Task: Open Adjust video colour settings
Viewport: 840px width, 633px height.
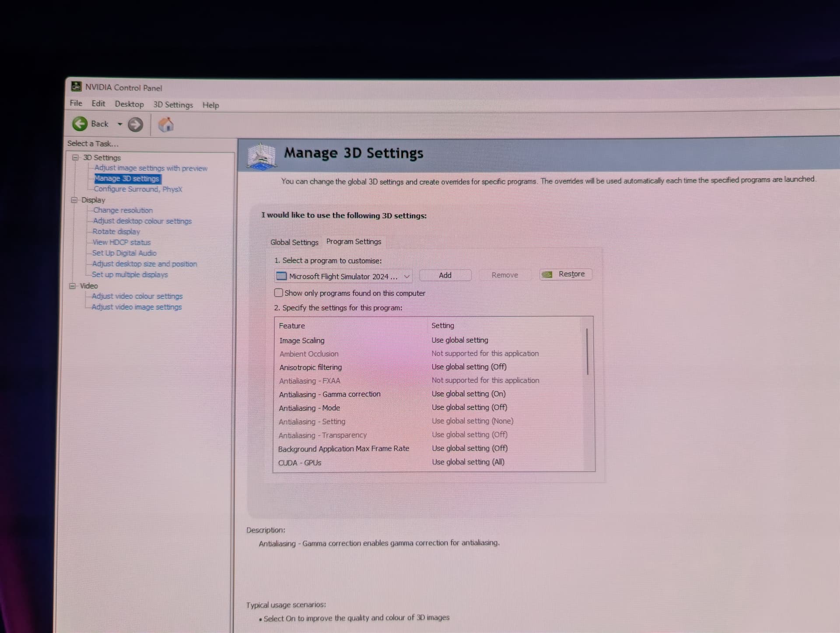Action: pyautogui.click(x=137, y=296)
